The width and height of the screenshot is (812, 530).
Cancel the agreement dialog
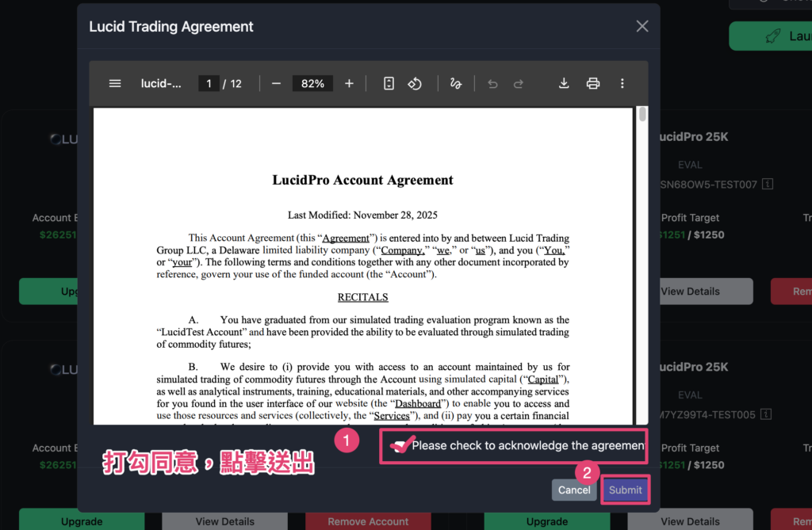coord(574,490)
